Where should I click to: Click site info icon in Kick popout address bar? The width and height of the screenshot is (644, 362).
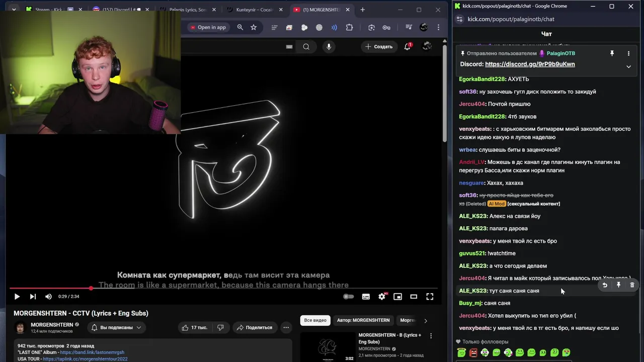(x=459, y=19)
